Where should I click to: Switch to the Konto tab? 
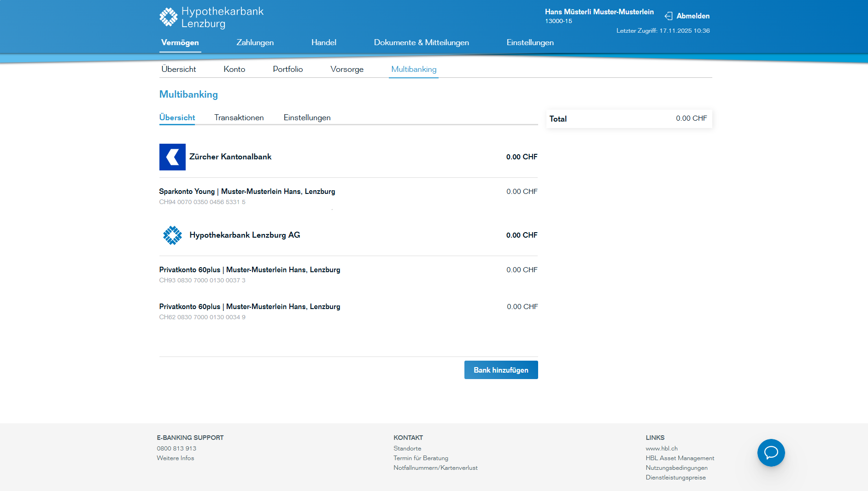[234, 69]
